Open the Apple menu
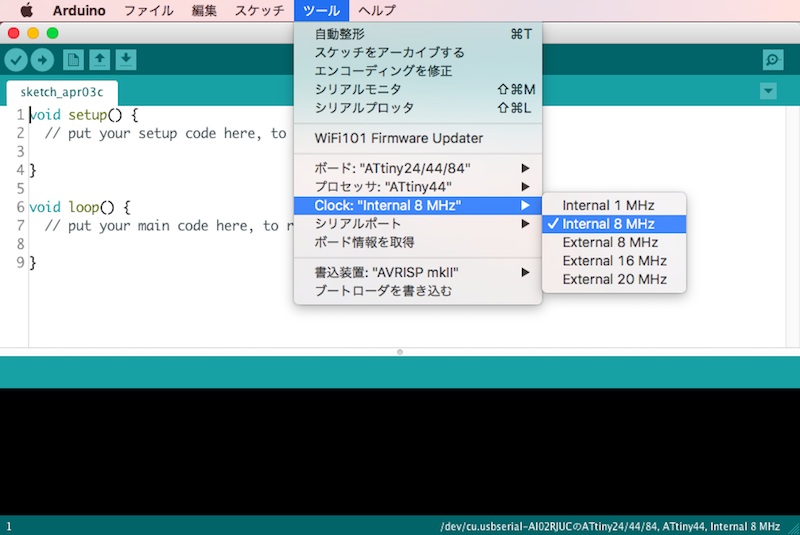The height and width of the screenshot is (535, 800). point(26,10)
